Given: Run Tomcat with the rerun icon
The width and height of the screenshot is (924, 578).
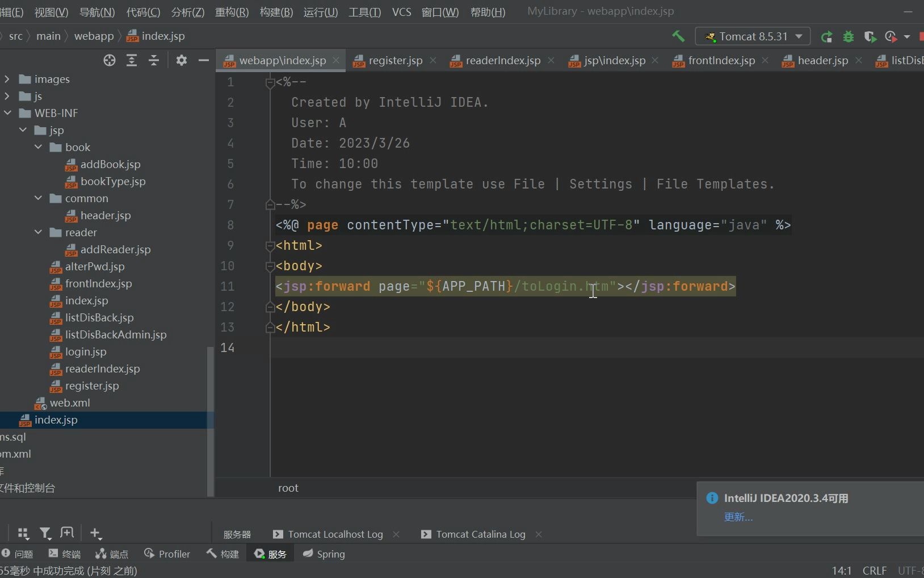Looking at the screenshot, I should point(827,37).
